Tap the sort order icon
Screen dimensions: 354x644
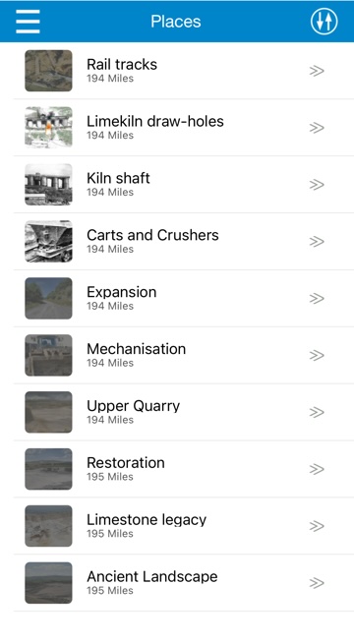pos(324,21)
